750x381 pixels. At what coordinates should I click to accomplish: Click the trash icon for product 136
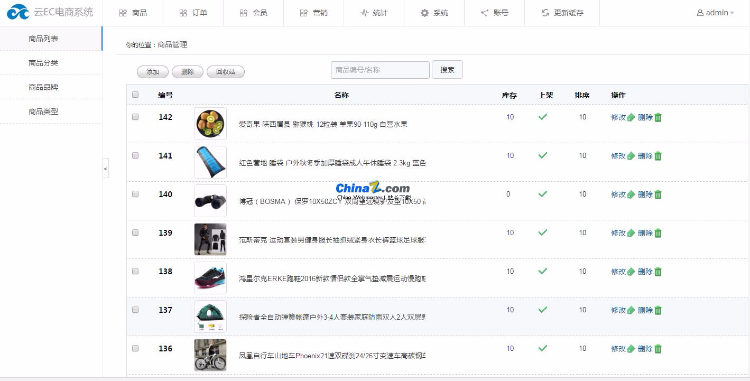[658, 349]
